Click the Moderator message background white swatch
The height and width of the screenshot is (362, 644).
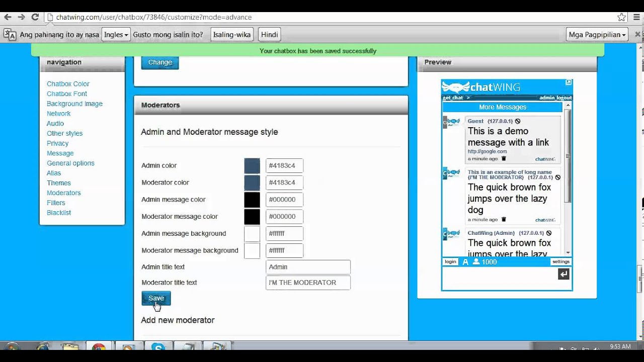[252, 250]
